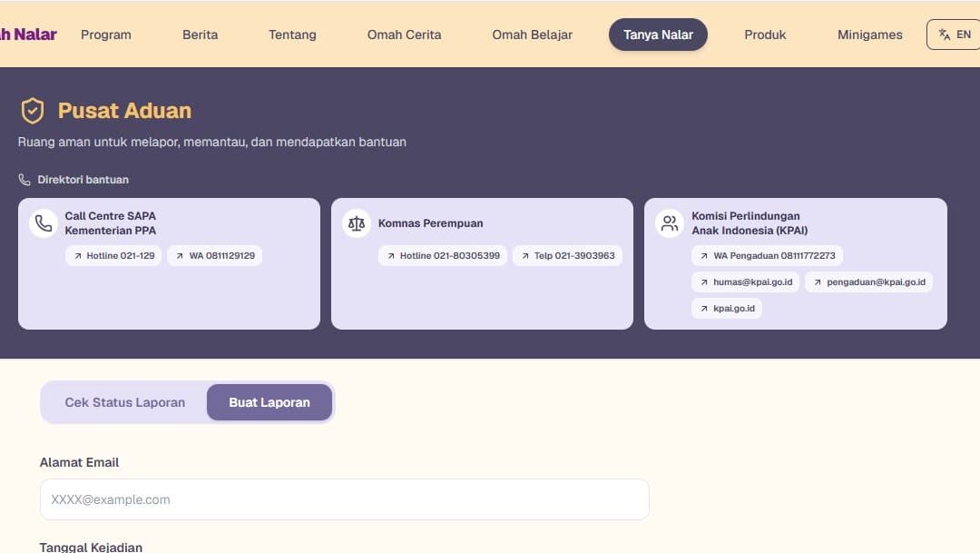Click the arrow icon on WA 0811129129
This screenshot has height=553, width=980.
click(180, 256)
